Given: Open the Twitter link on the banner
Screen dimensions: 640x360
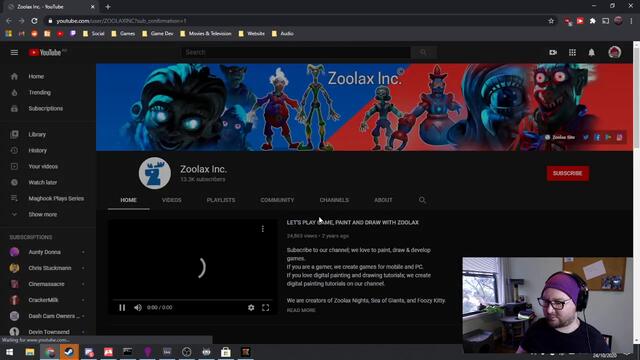Looking at the screenshot, I should 586,137.
